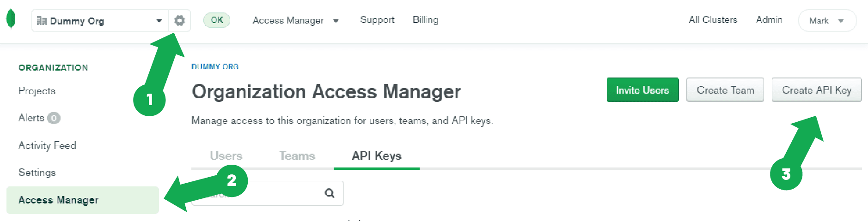Click the organization icon beside Dummy Org
868x221 pixels.
coord(42,21)
